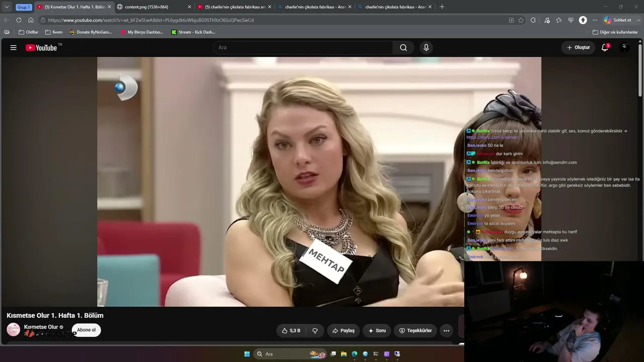
Task: Open OldBar bookmarks folder
Action: (x=29, y=32)
